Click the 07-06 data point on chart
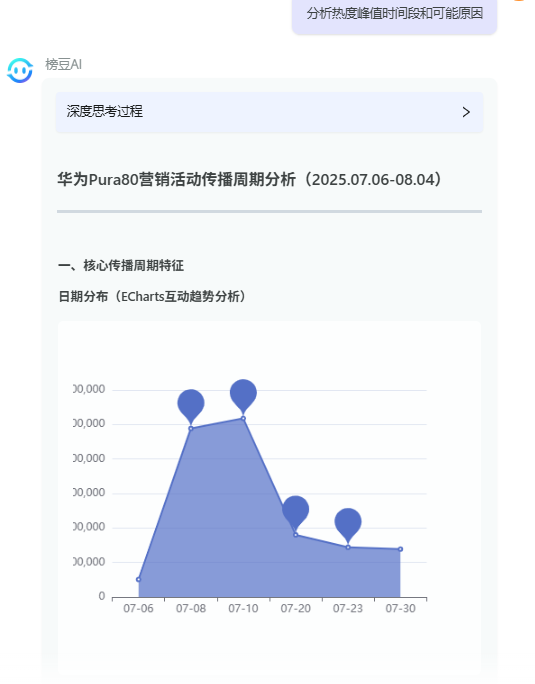The image size is (535, 684). tap(138, 579)
